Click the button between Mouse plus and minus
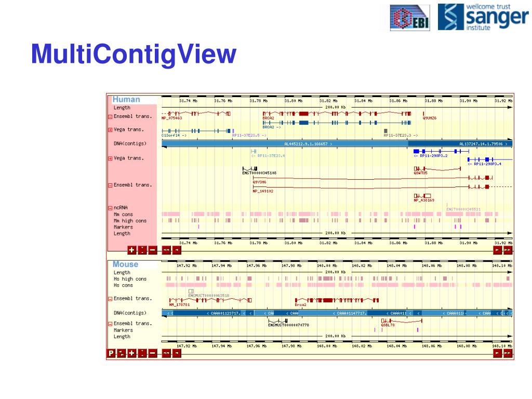 click(142, 353)
